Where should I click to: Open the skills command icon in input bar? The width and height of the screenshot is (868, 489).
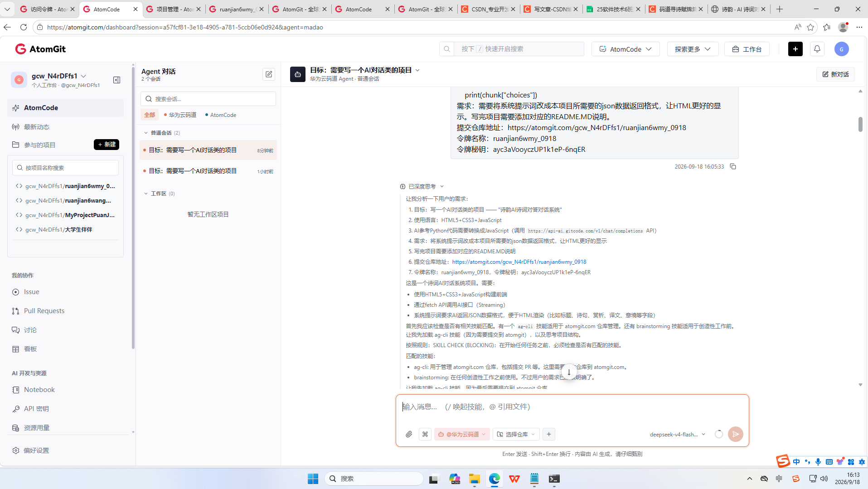point(425,434)
